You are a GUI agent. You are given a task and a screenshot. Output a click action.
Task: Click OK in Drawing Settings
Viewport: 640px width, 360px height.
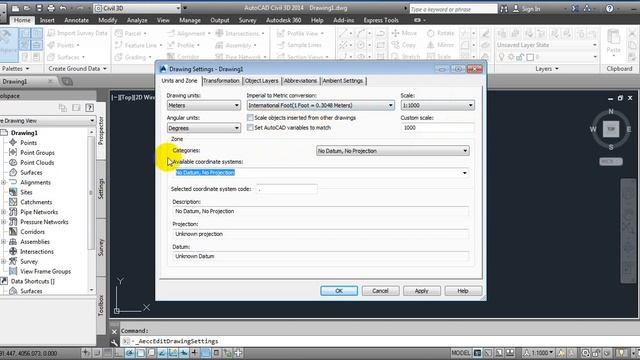click(x=339, y=291)
